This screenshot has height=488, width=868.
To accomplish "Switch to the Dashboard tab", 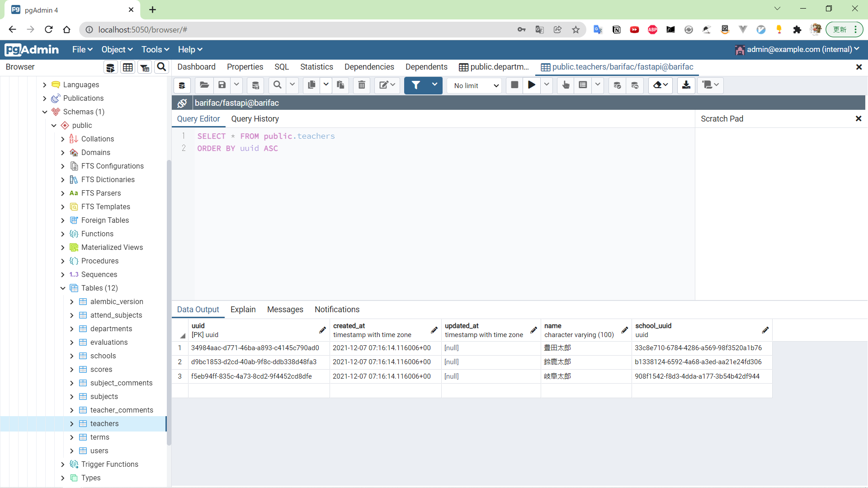I will (x=196, y=67).
